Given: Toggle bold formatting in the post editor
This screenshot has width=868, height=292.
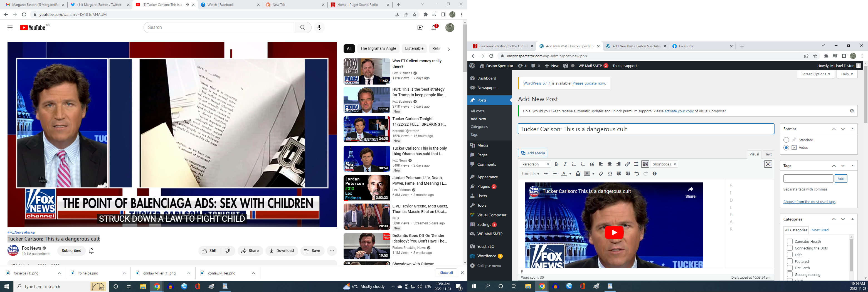Looking at the screenshot, I should point(556,164).
